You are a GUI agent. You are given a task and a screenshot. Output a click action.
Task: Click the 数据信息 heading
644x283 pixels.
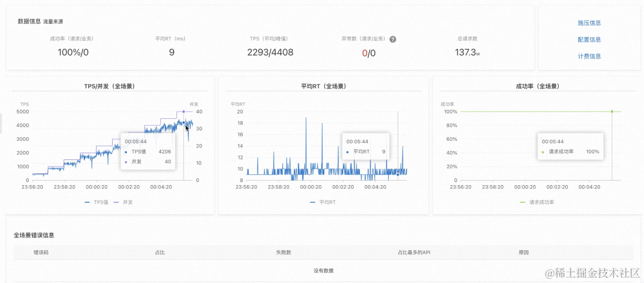29,21
